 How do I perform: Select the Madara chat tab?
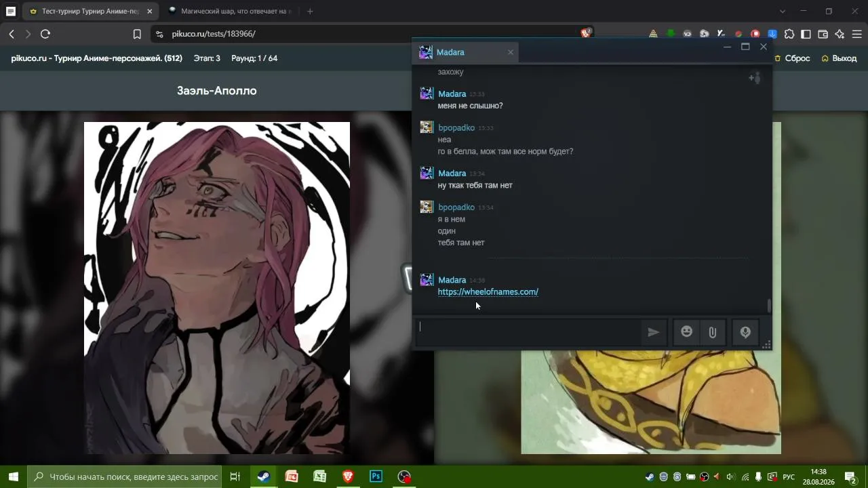tap(465, 52)
